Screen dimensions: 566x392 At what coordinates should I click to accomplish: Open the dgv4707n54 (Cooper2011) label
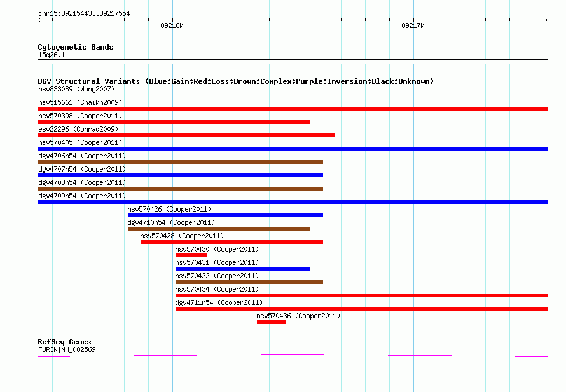point(82,169)
